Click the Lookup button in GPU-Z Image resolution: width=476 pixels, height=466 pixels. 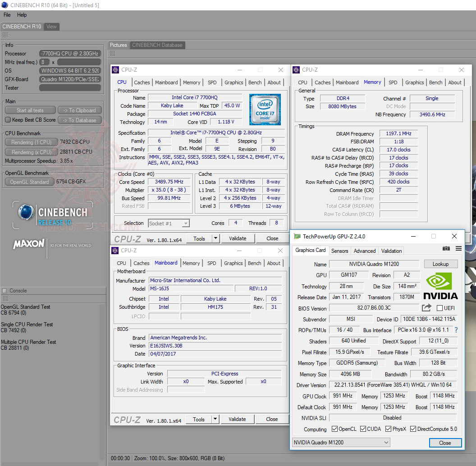pos(441,264)
